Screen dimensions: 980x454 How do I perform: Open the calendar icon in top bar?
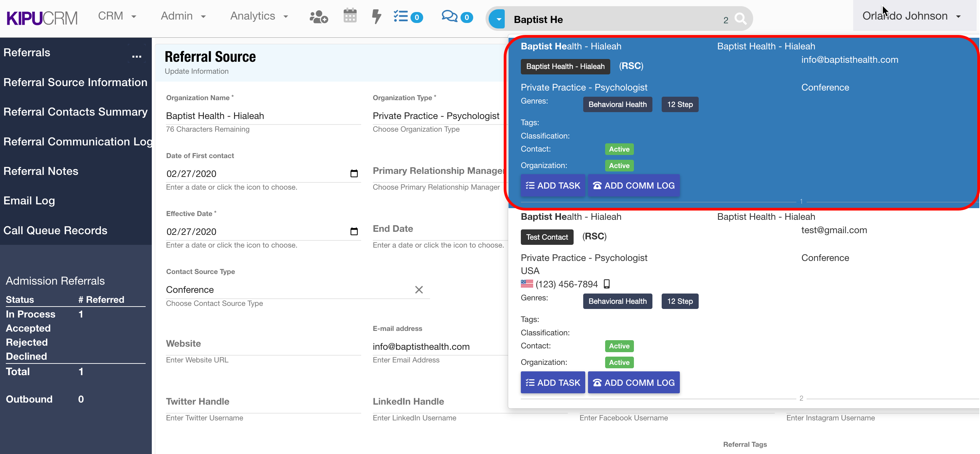[350, 16]
